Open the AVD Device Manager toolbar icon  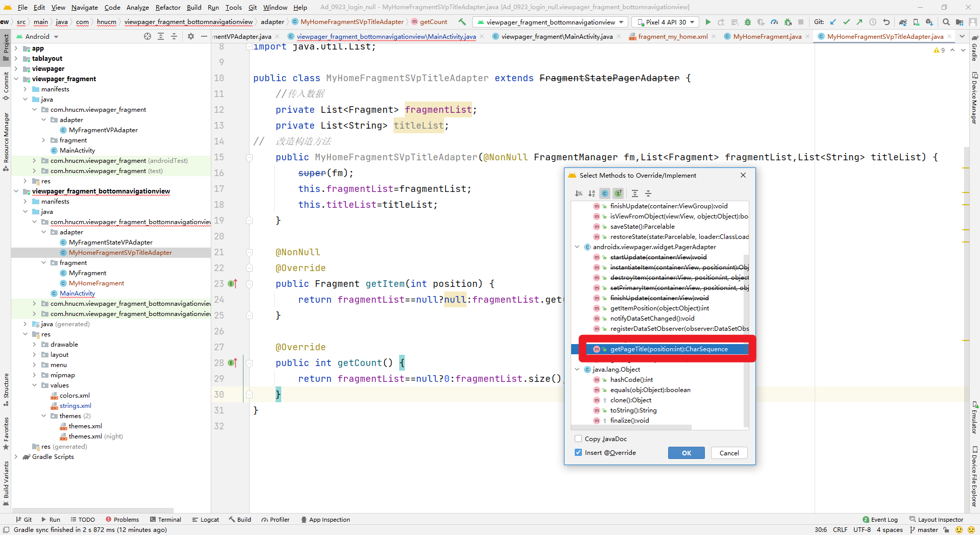(x=916, y=22)
